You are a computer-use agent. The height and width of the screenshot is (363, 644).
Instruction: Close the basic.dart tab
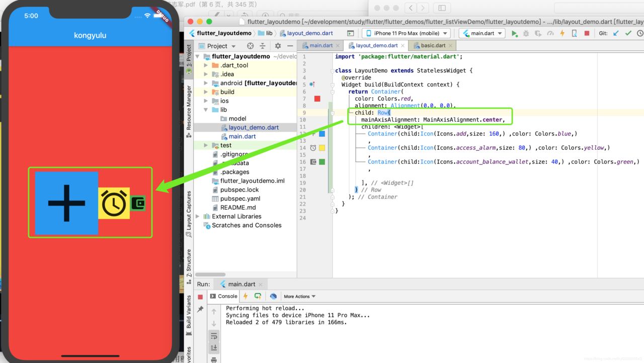[451, 46]
